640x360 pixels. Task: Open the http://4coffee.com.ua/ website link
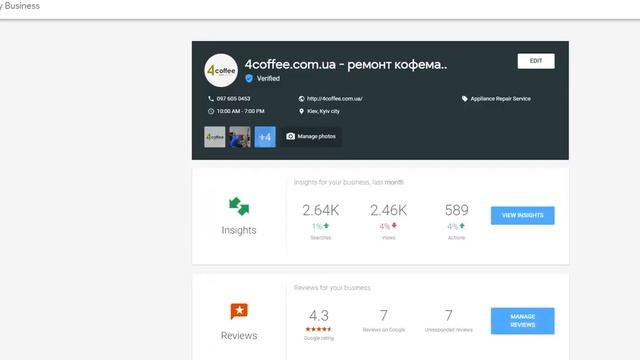click(335, 99)
